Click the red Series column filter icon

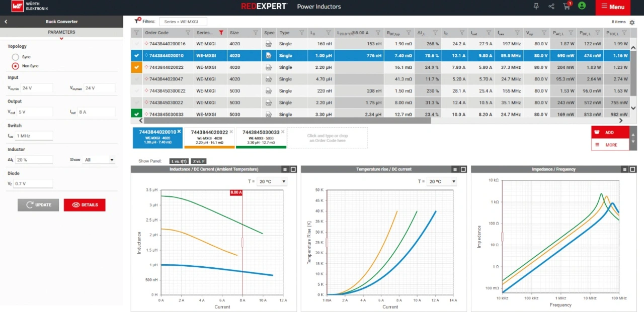pyautogui.click(x=221, y=33)
